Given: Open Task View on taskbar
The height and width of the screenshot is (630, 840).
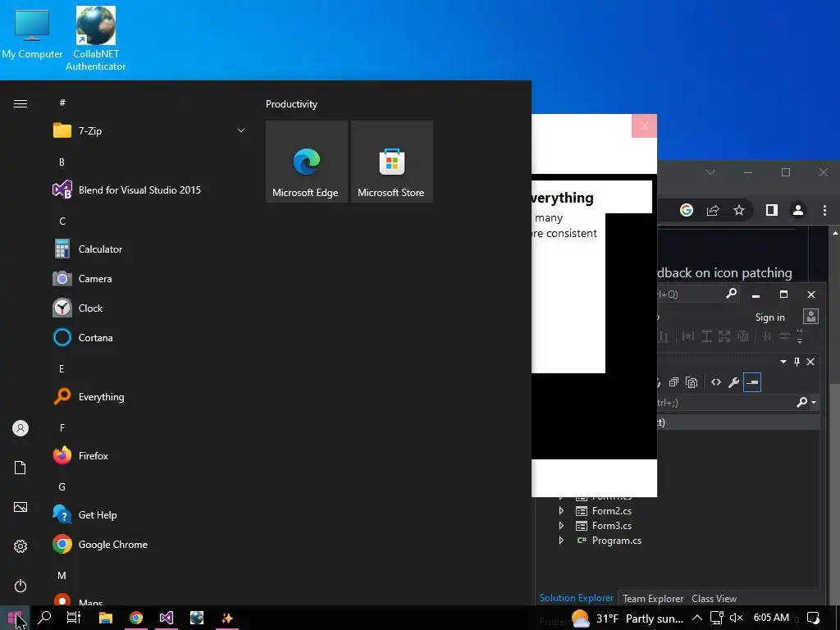Looking at the screenshot, I should pos(73,619).
